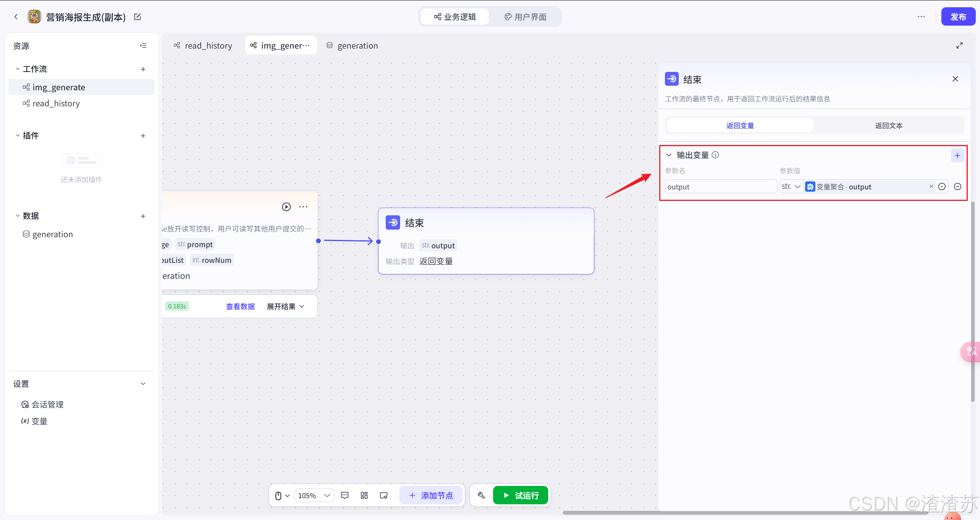This screenshot has height=520, width=980.
Task: Remove the output variable row
Action: tap(957, 187)
